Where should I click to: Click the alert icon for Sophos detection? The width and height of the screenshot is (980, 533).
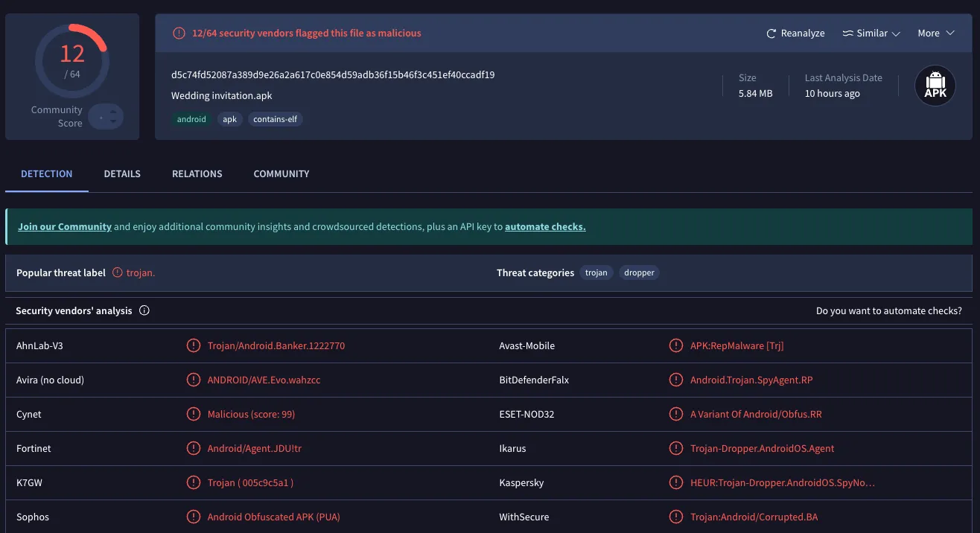[194, 517]
